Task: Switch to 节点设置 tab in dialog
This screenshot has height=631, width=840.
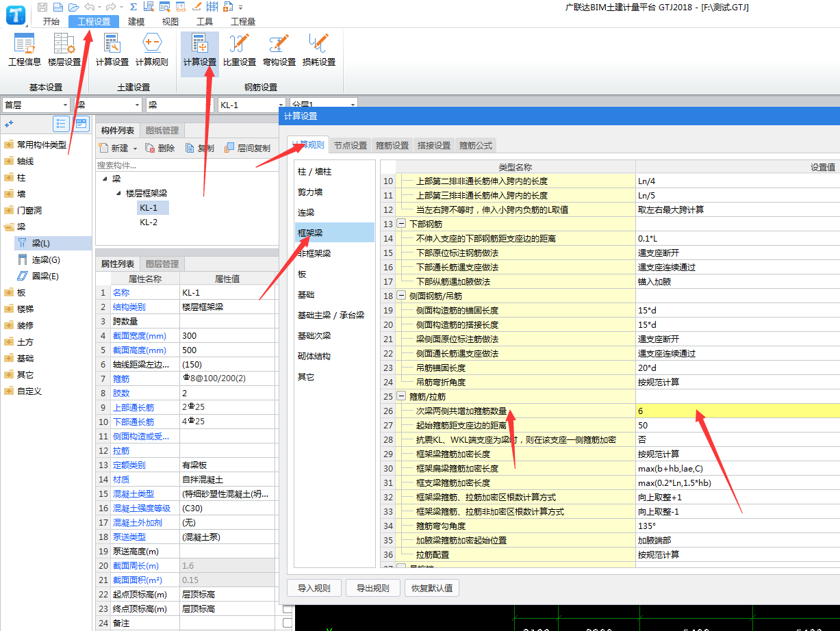Action: point(351,145)
